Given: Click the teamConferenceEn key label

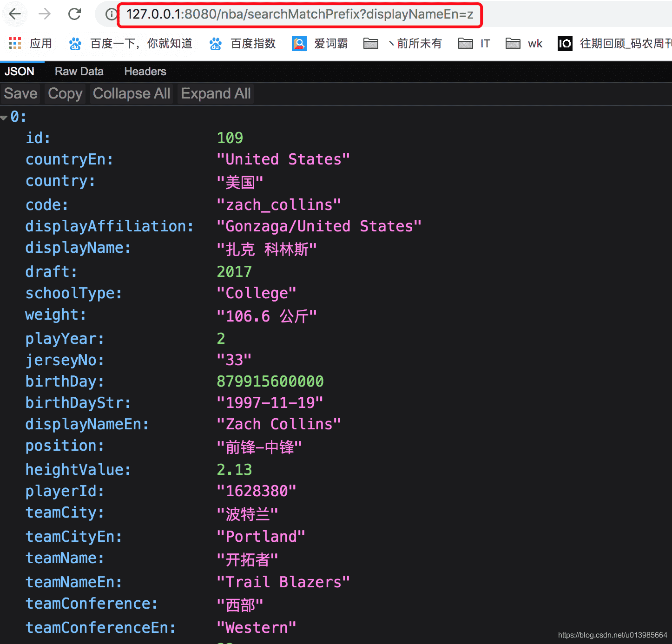Looking at the screenshot, I should pos(100,628).
